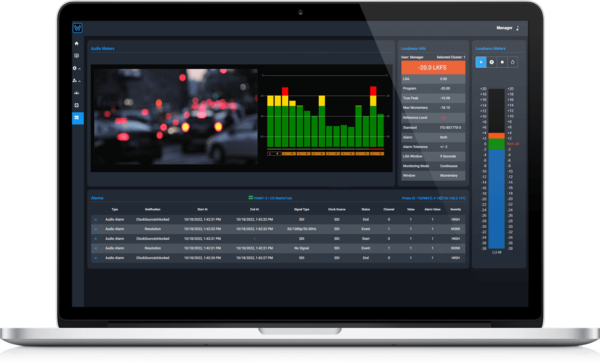Click the Start At column header

click(x=202, y=209)
